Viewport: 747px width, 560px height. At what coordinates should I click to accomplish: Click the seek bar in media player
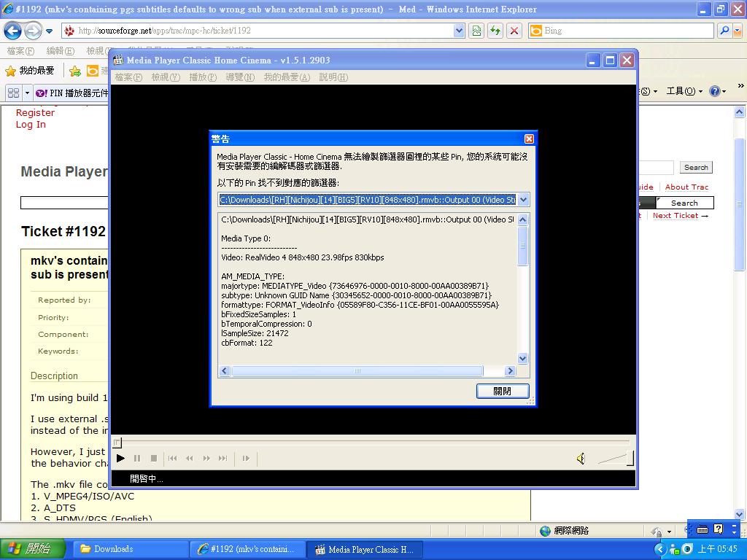[x=372, y=442]
